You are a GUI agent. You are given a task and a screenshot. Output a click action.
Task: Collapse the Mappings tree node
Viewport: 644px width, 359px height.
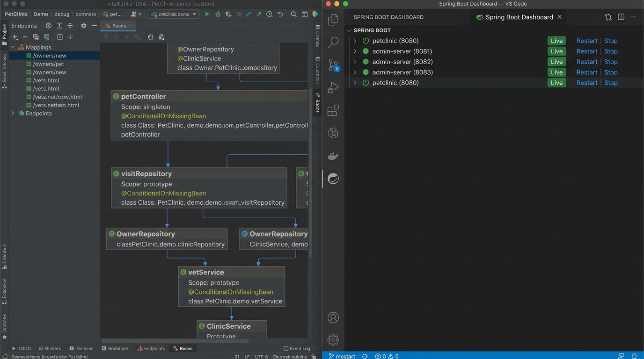[13, 47]
